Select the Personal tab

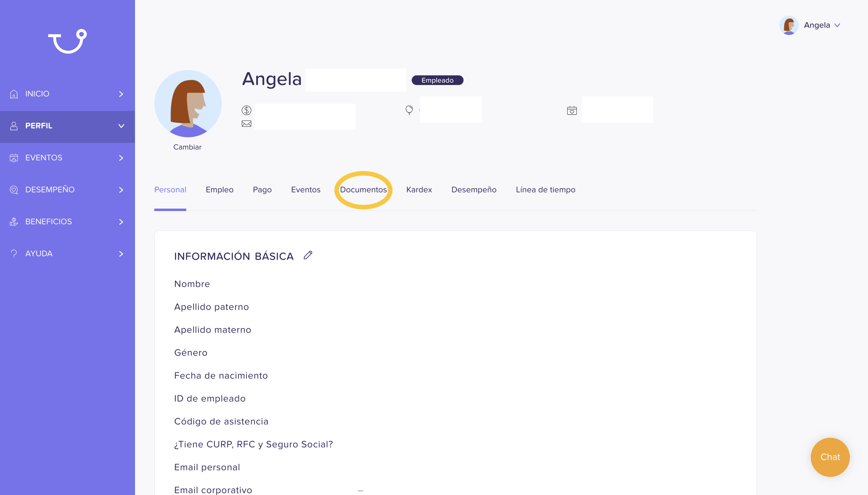click(x=170, y=190)
